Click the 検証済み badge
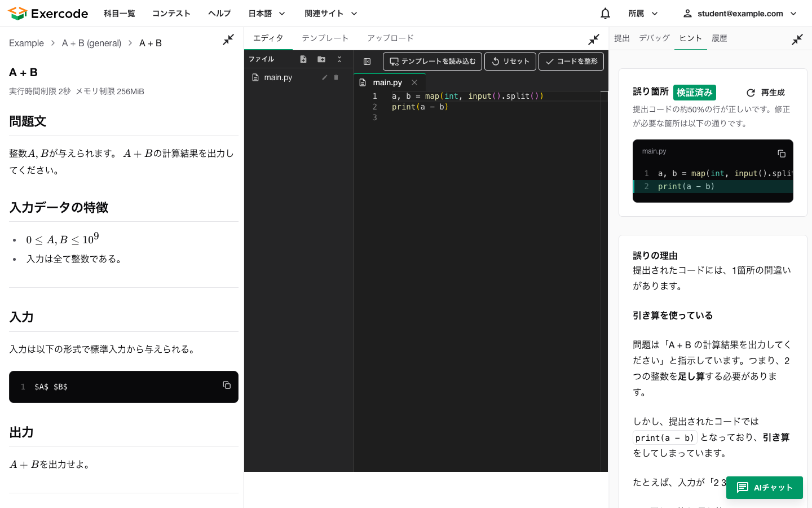The width and height of the screenshot is (812, 508). (694, 93)
